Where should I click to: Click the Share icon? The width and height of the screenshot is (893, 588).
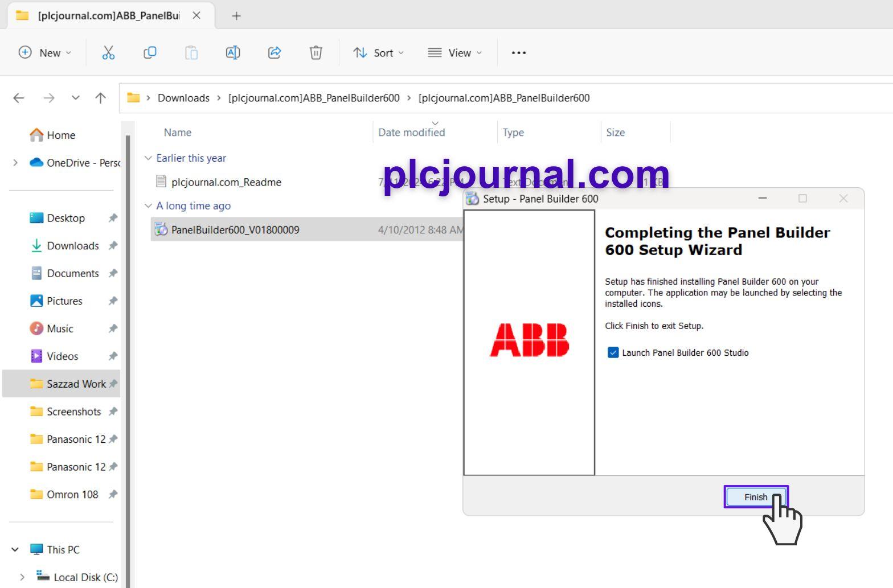point(275,53)
